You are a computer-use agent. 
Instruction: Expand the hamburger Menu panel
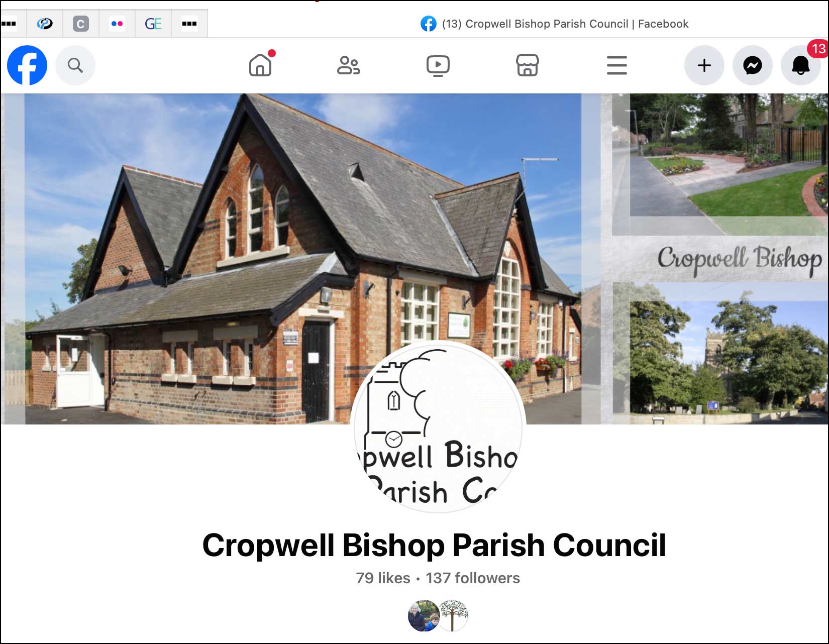pyautogui.click(x=616, y=65)
